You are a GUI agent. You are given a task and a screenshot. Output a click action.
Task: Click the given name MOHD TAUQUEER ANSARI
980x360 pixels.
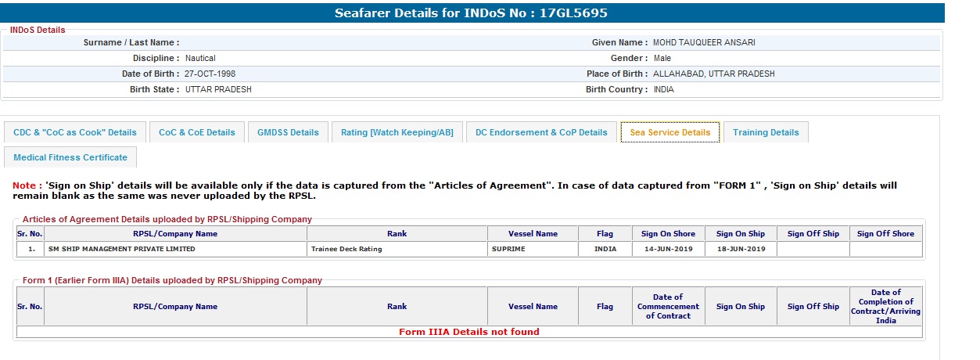point(704,42)
